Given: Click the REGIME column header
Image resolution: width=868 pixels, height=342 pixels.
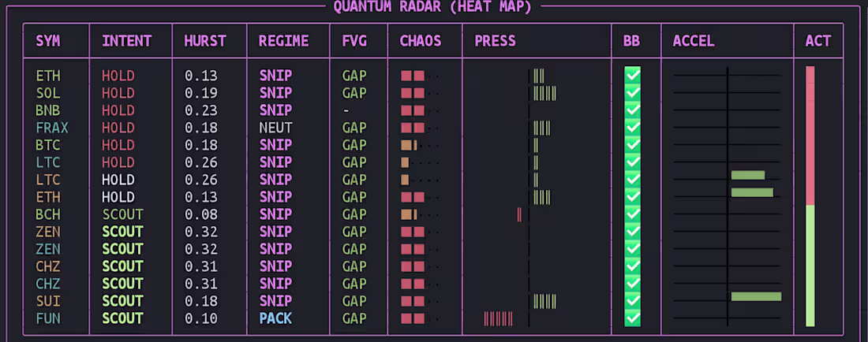Looking at the screenshot, I should click(283, 41).
